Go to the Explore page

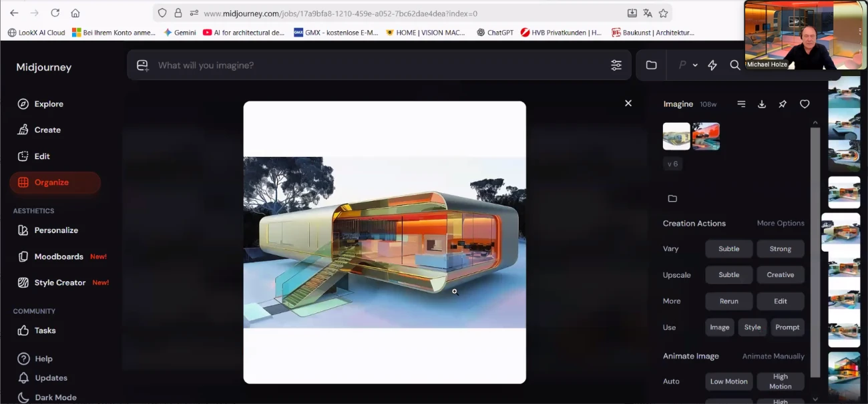[49, 104]
